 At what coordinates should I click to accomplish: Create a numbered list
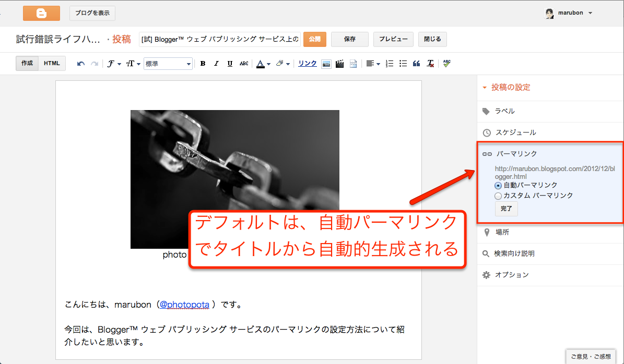click(x=390, y=64)
